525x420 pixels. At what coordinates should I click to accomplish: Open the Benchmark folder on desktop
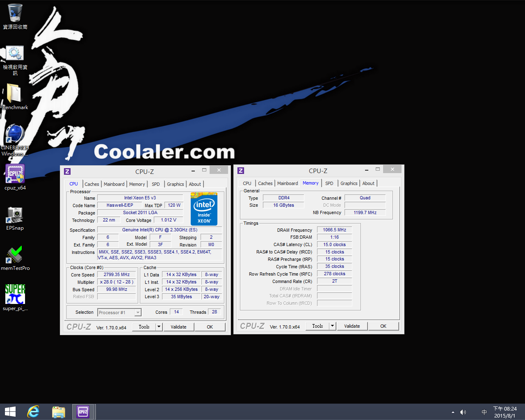tap(15, 96)
